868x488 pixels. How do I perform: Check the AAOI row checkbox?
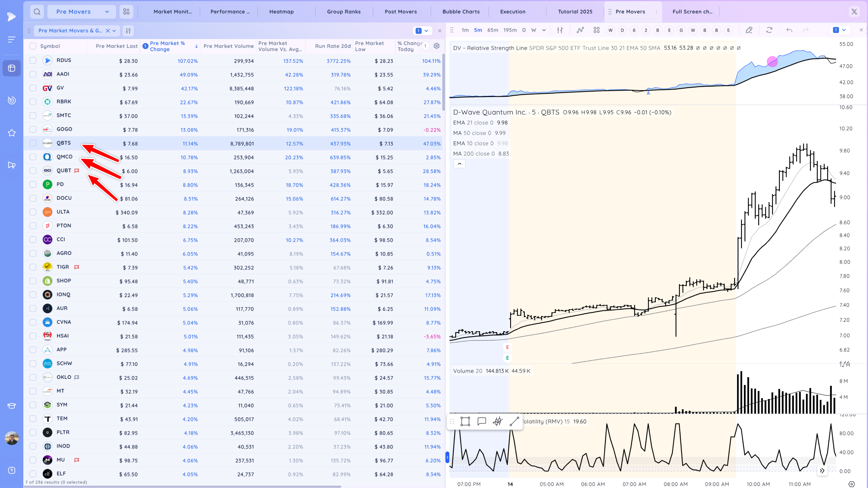pyautogui.click(x=33, y=74)
